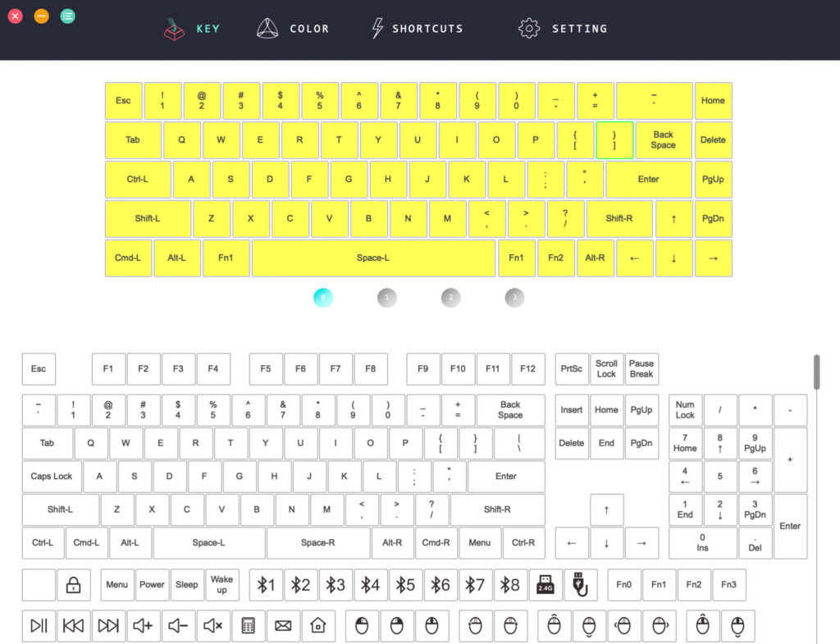Pick the volume down key icon
Screen dimensions: 840x644
tap(178, 625)
